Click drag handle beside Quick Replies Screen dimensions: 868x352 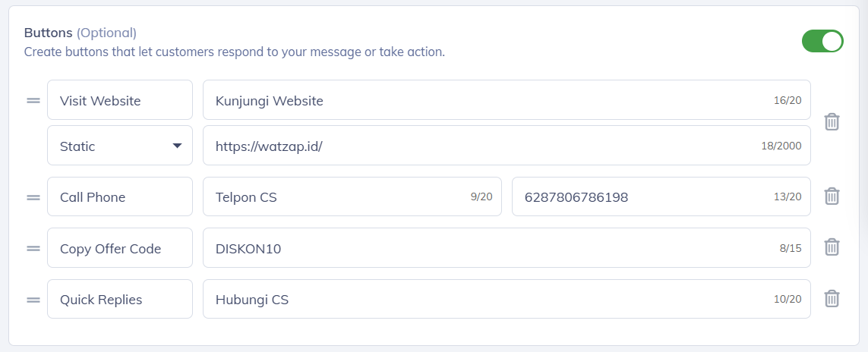[33, 300]
